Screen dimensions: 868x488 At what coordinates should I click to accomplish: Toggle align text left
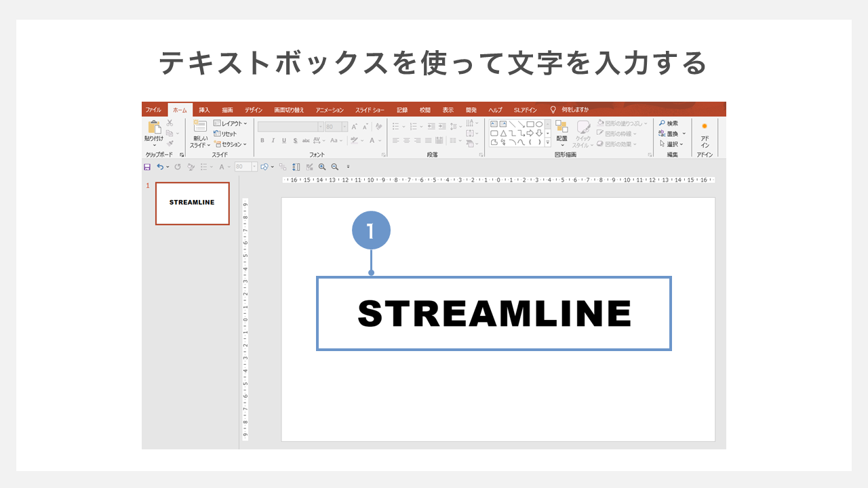pos(396,141)
